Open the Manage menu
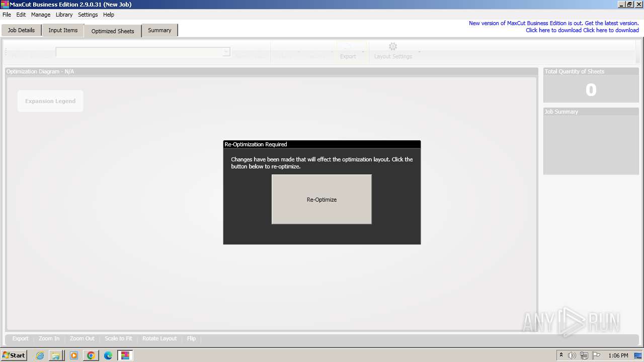Image resolution: width=644 pixels, height=362 pixels. click(x=41, y=15)
